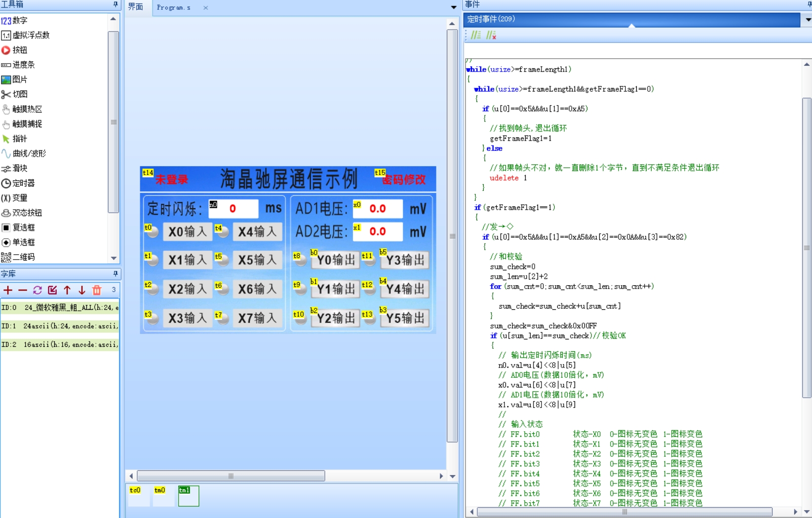Screen dimensions: 812x518
Task: Click the 密码修改 text on canvas
Action: click(x=404, y=180)
